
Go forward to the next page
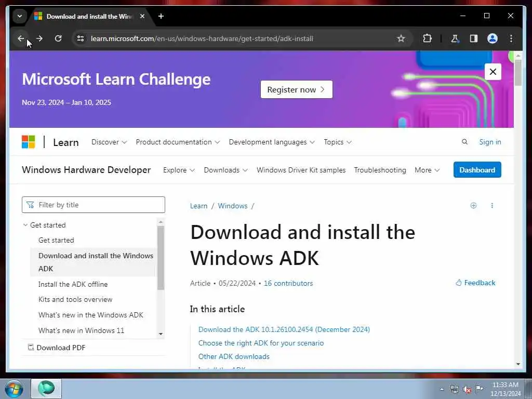pyautogui.click(x=39, y=38)
